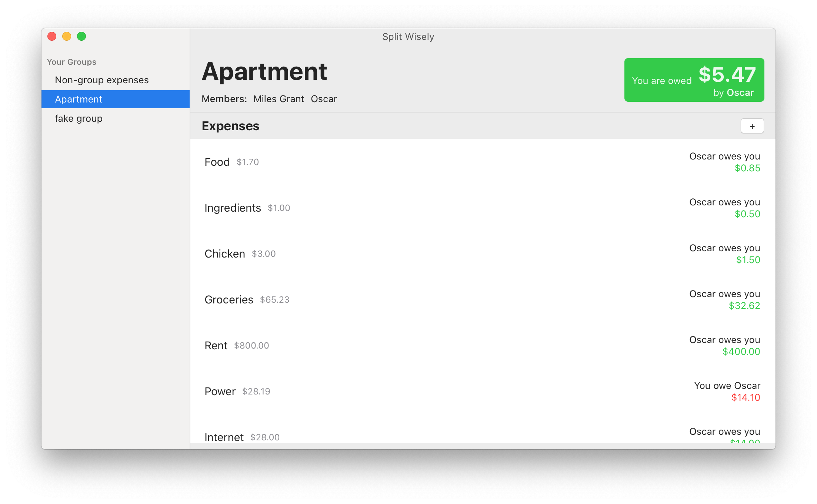The width and height of the screenshot is (817, 504).
Task: Click the red $14.10 owed amount
Action: pyautogui.click(x=746, y=397)
